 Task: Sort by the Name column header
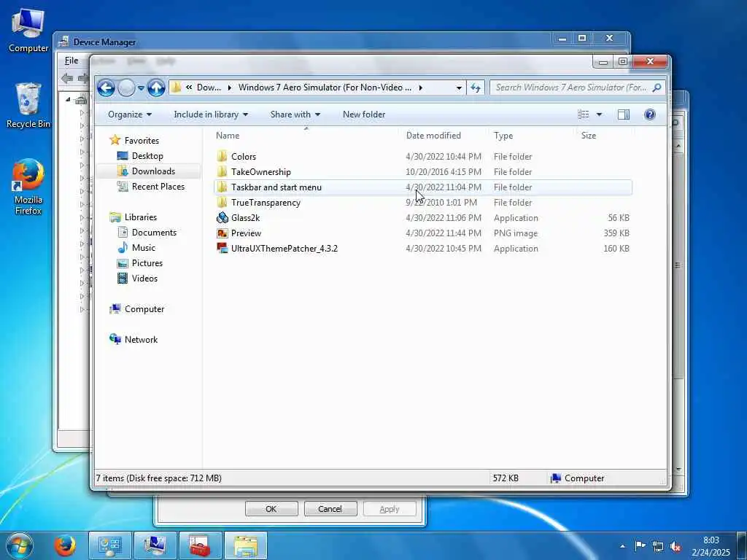tap(228, 136)
